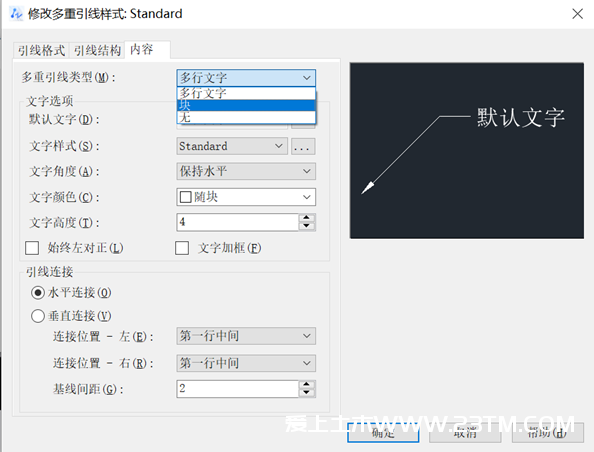Screen dimensions: 594x452
Task: Switch to the 引线结构 tab
Action: pos(97,50)
